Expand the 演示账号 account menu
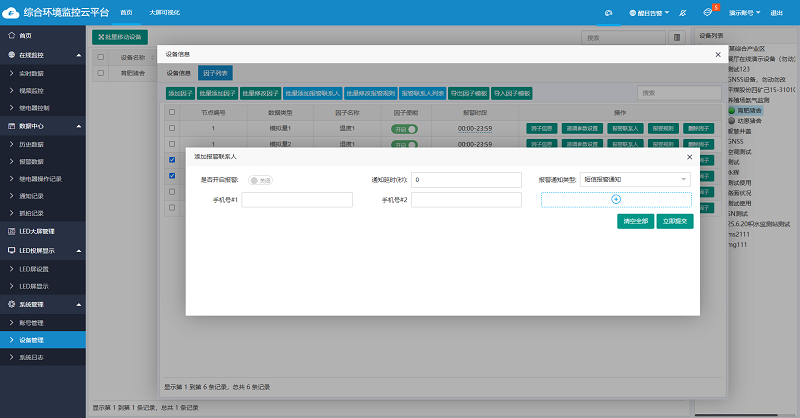 (x=742, y=12)
